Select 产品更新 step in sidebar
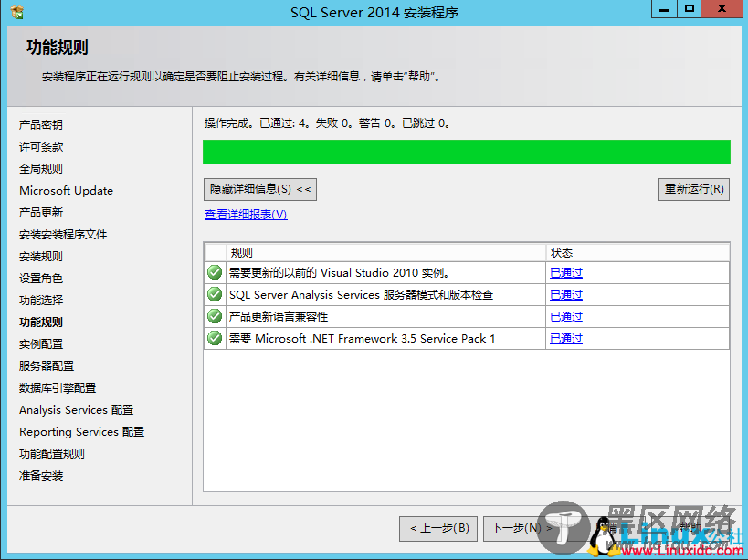 (41, 212)
